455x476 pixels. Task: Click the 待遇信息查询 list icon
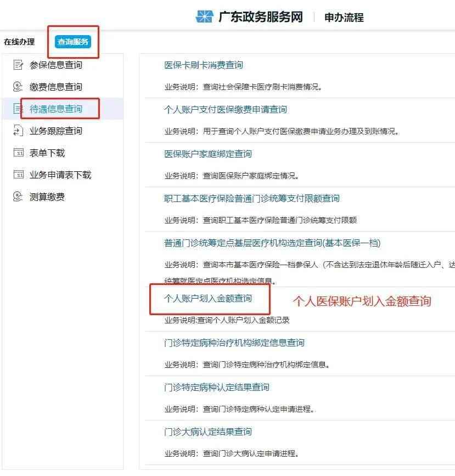pos(18,108)
